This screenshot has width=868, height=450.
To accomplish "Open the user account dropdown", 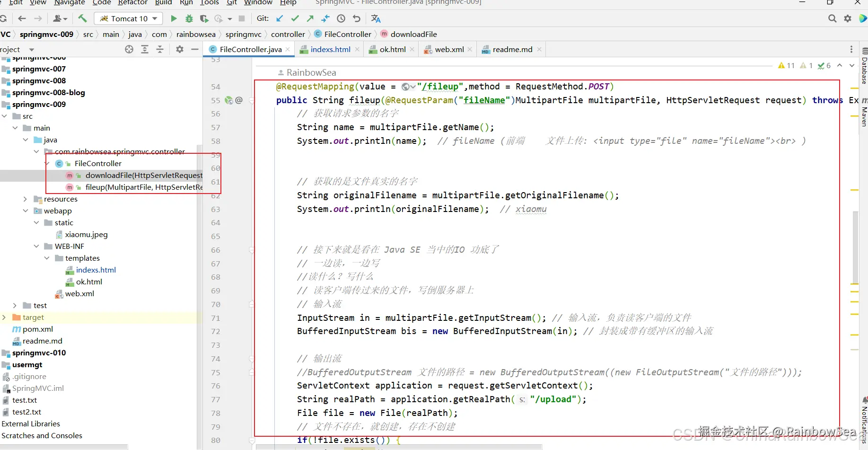I will [x=60, y=18].
